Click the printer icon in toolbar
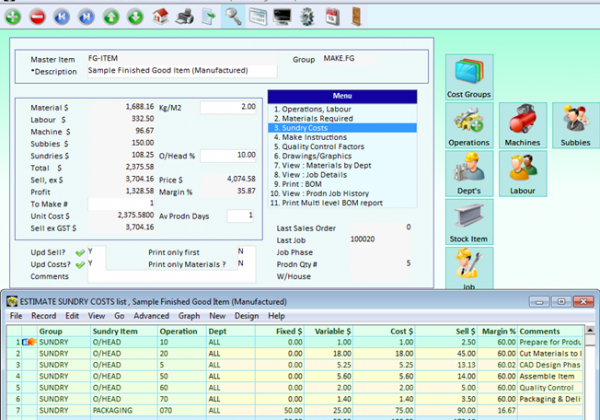Screen dimensions: 600x420 184,17
